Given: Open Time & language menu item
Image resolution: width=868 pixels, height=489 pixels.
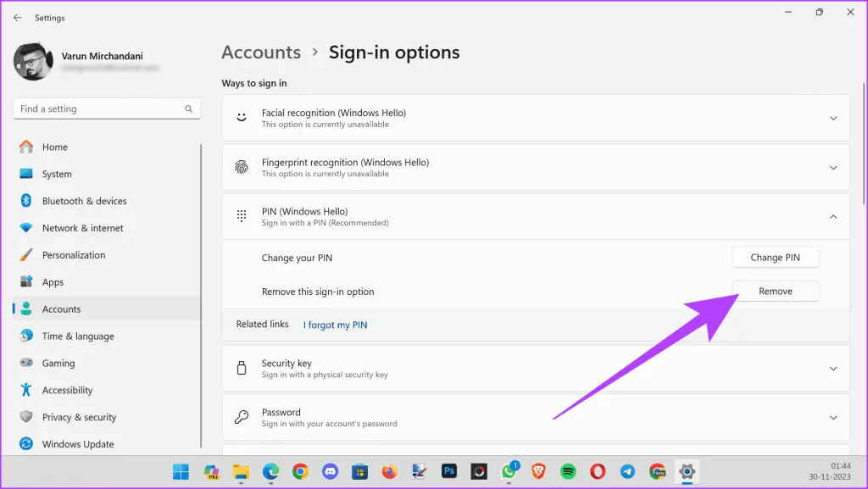Looking at the screenshot, I should pyautogui.click(x=78, y=336).
